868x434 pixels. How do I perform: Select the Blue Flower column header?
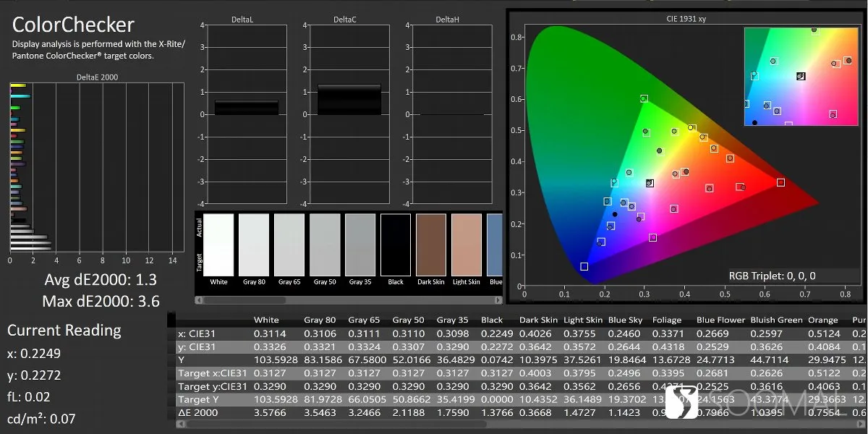720,320
